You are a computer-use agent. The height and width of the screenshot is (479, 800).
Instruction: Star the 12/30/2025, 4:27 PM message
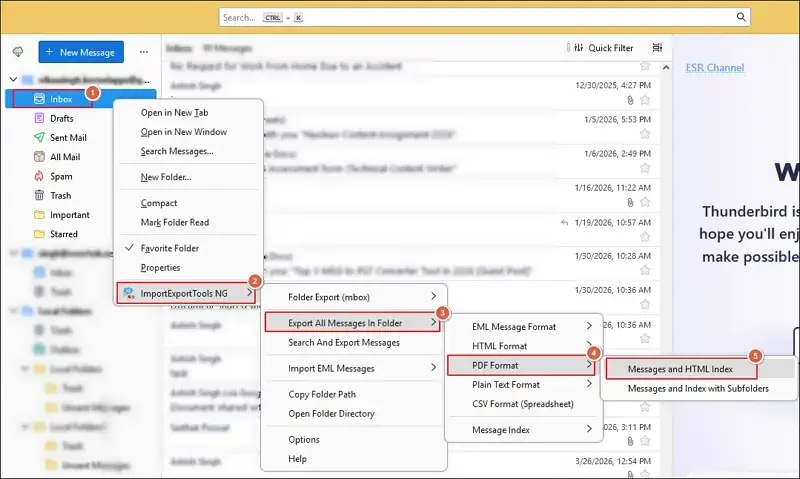(645, 100)
